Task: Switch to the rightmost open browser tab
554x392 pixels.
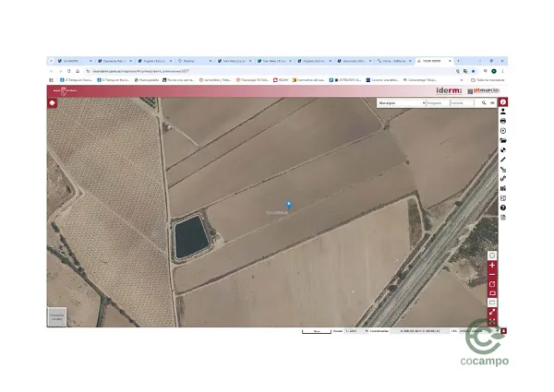Action: [434, 61]
